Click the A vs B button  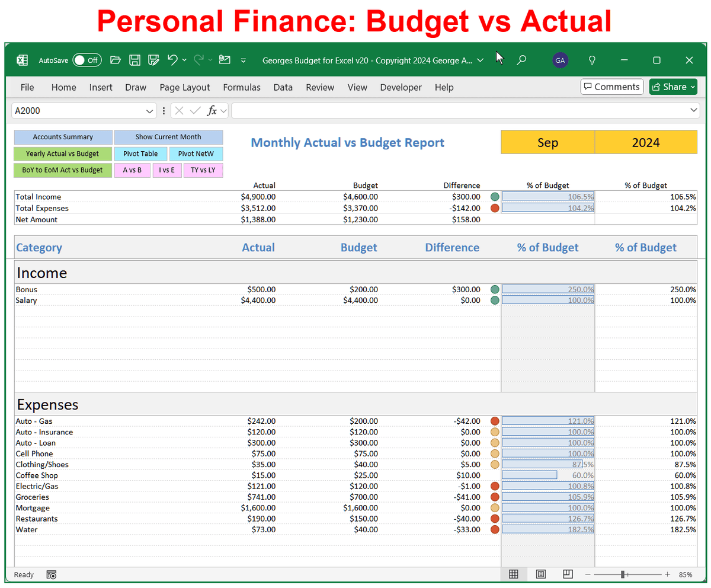[x=132, y=171]
